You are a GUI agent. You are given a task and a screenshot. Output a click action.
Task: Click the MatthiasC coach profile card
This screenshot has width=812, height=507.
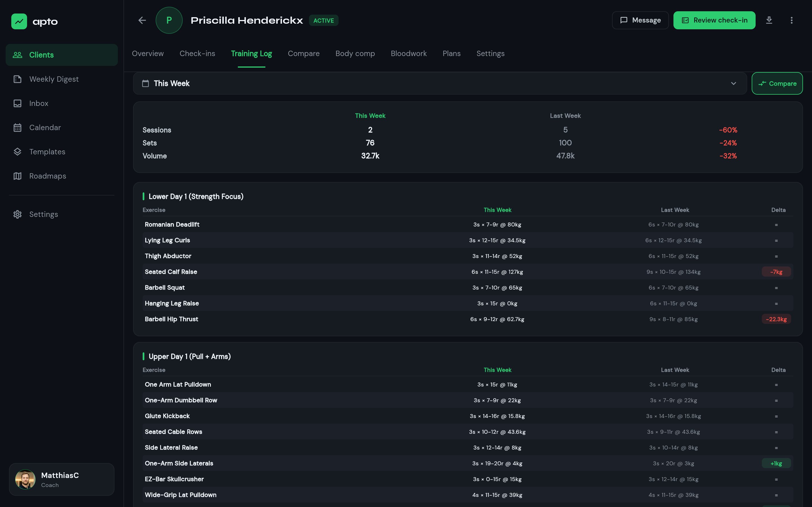(x=62, y=479)
